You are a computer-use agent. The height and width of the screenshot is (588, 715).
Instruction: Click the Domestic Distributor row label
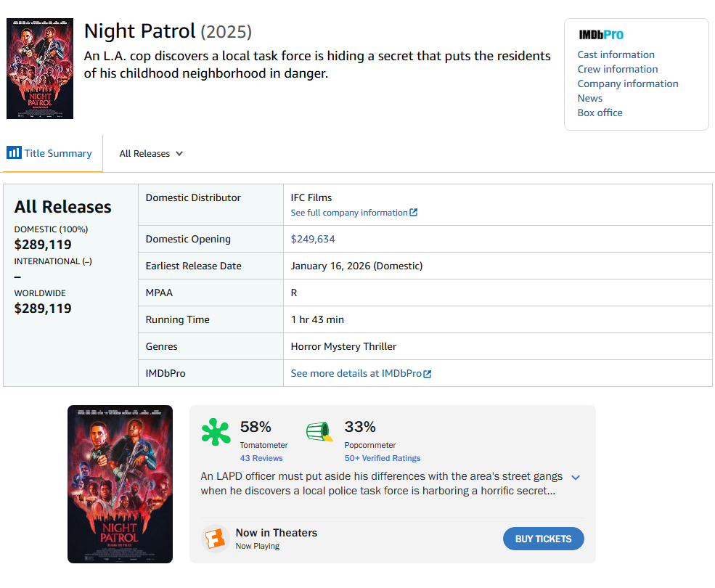(x=193, y=197)
